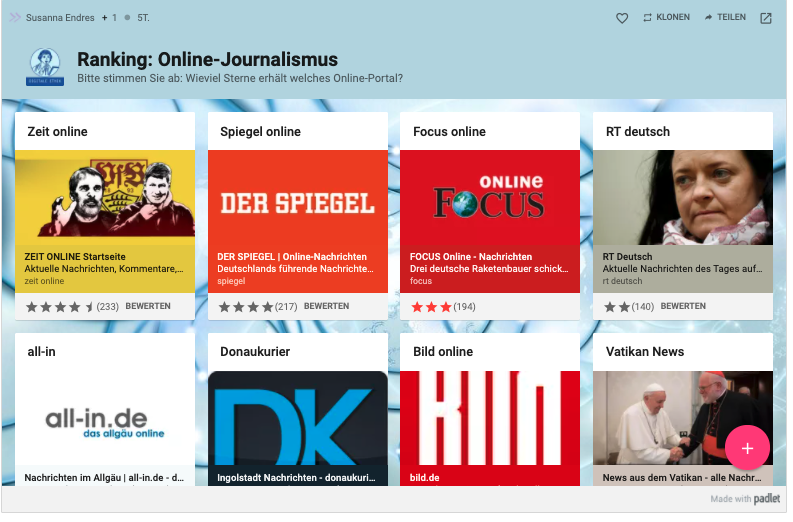Click the heart like icon
The width and height of the screenshot is (793, 522).
coord(622,18)
